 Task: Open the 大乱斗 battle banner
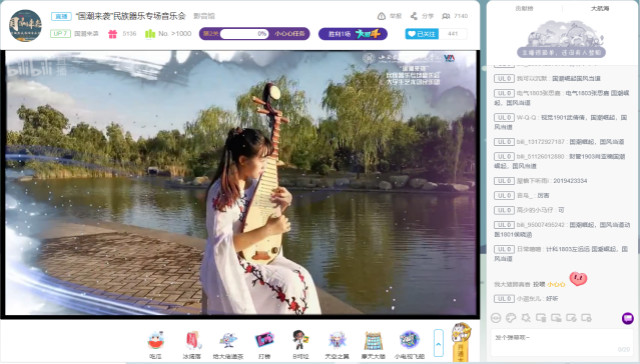[353, 34]
